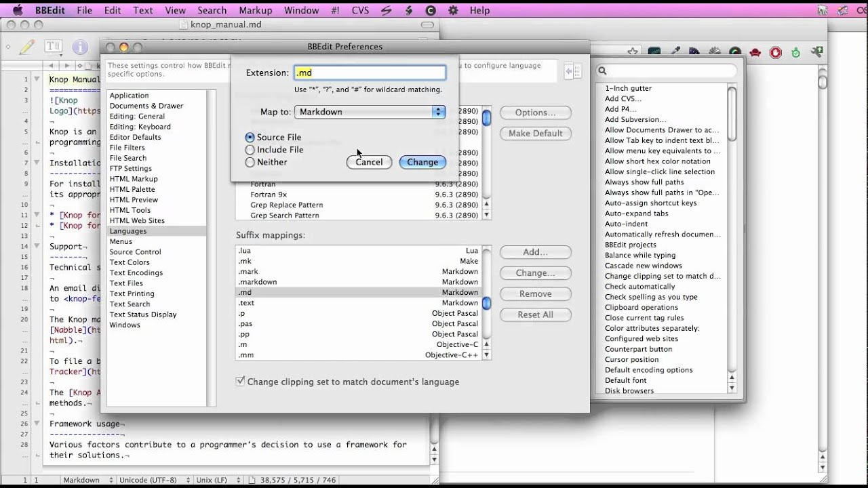
Task: Click the document icon in the status bar
Action: (x=252, y=480)
